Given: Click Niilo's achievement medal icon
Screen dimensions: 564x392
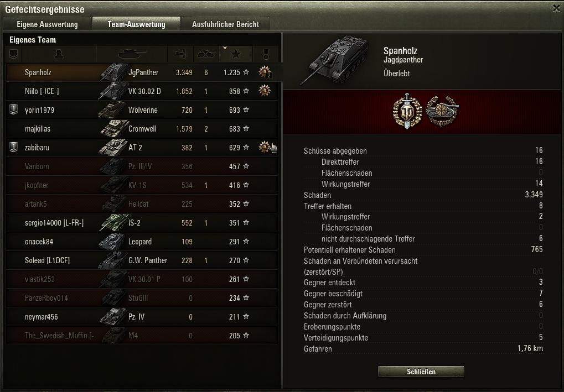Looking at the screenshot, I should coord(265,91).
